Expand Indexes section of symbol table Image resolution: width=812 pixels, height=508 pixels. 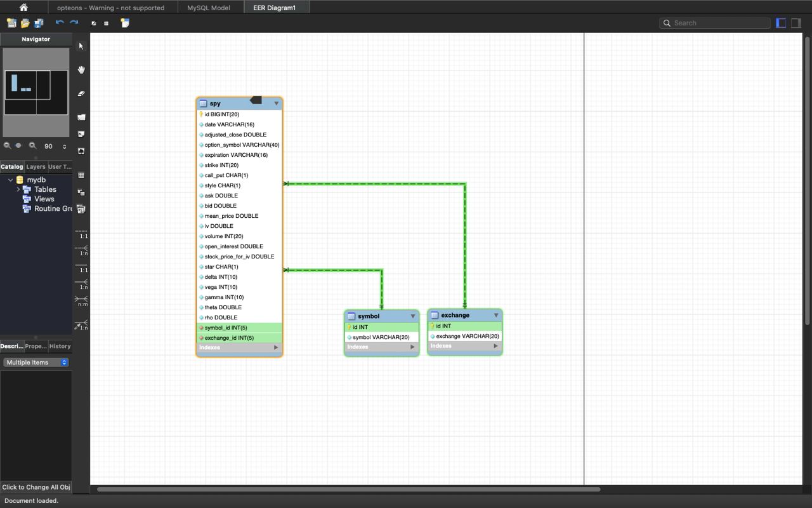[412, 347]
